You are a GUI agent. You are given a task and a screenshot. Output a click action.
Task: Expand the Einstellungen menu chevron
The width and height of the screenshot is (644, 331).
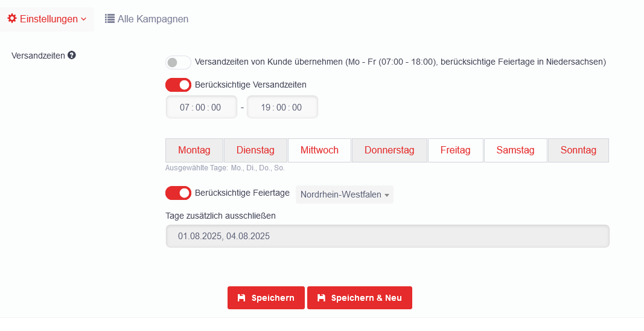(x=84, y=19)
